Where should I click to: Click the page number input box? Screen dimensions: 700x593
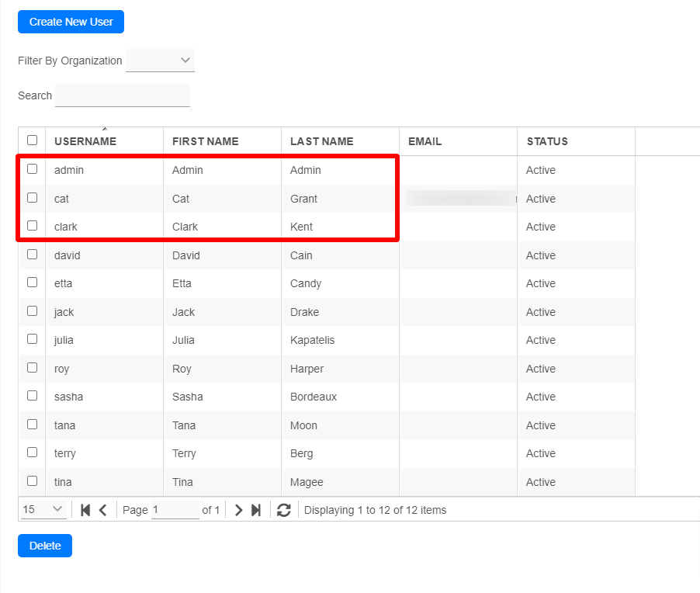coord(175,510)
